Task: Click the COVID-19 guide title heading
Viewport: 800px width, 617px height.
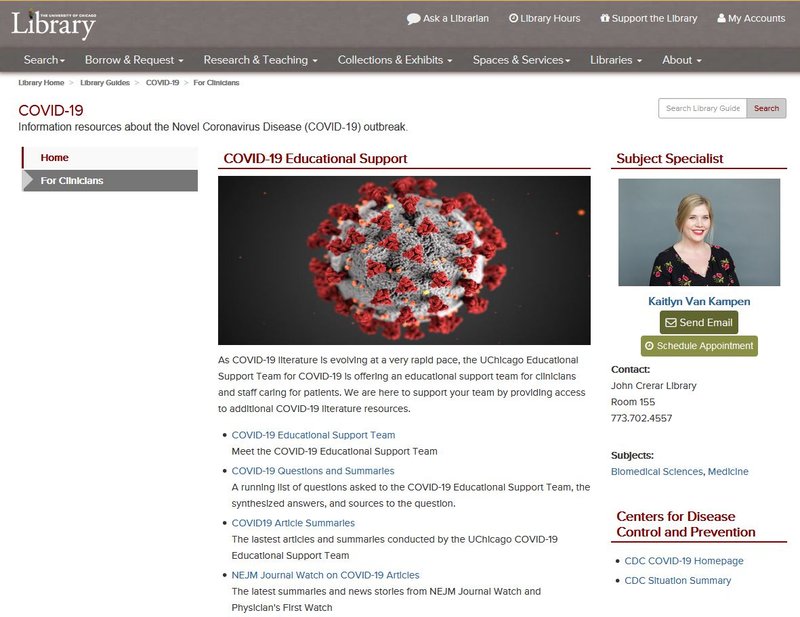Action: coord(51,110)
